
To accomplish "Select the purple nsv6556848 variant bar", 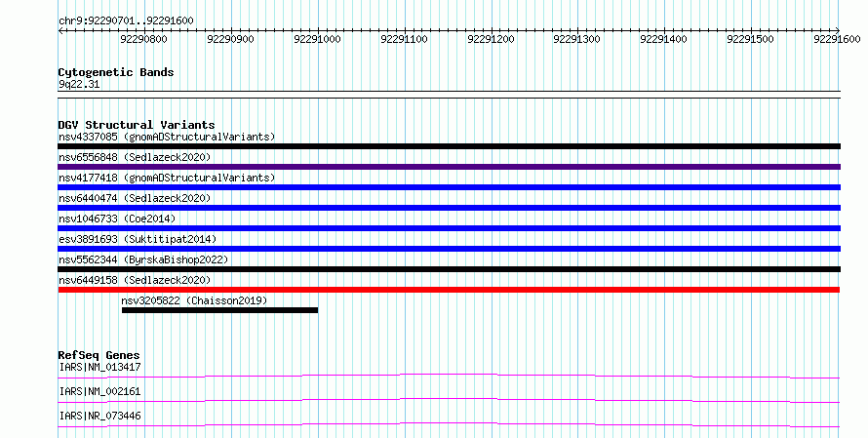I will pos(449,167).
